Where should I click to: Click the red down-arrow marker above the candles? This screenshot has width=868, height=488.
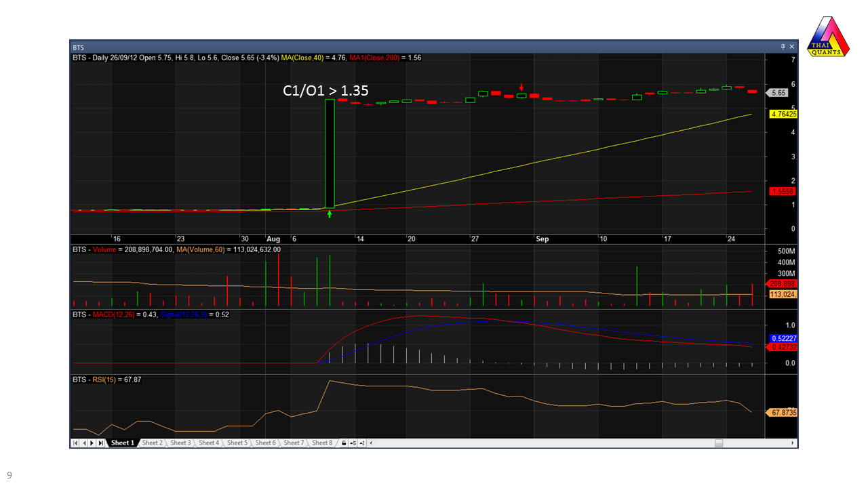(x=521, y=87)
